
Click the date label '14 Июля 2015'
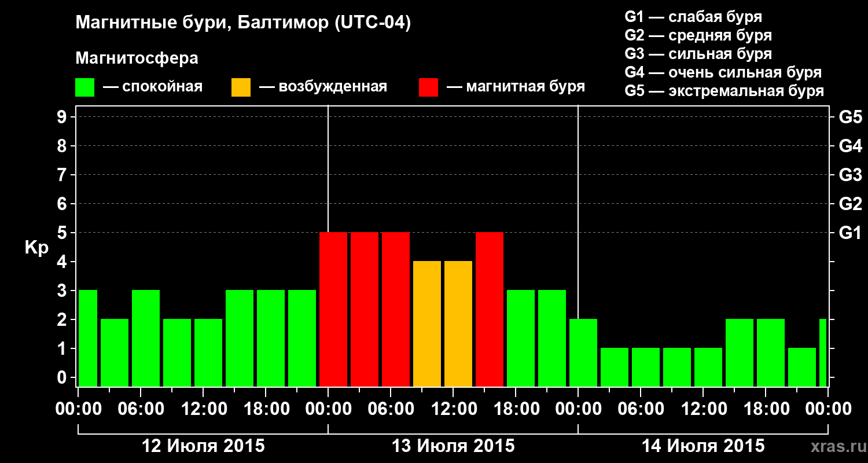(x=703, y=446)
